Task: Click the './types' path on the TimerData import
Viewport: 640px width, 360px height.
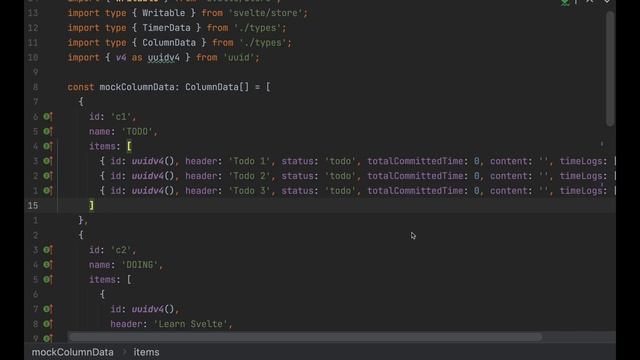Action: click(258, 28)
